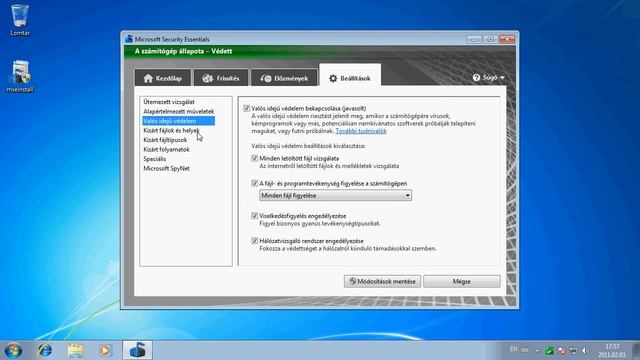Image resolution: width=640 pixels, height=360 pixels.
Task: Open the Minden fájl figyelése dropdown
Action: [335, 196]
